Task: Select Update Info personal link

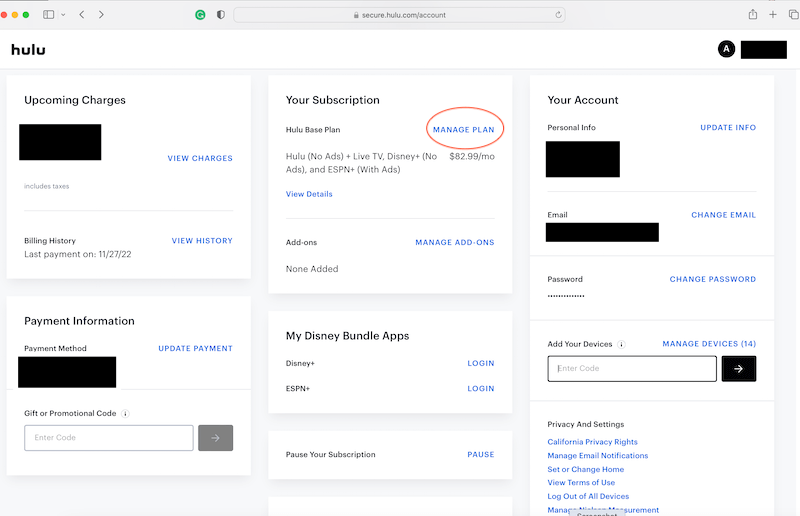Action: tap(728, 128)
